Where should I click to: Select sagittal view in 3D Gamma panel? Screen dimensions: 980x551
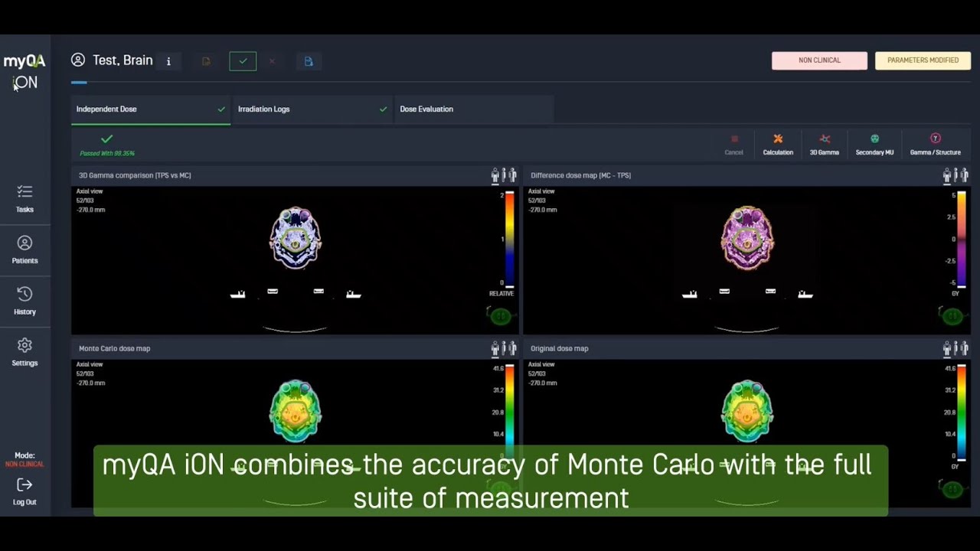(x=504, y=175)
